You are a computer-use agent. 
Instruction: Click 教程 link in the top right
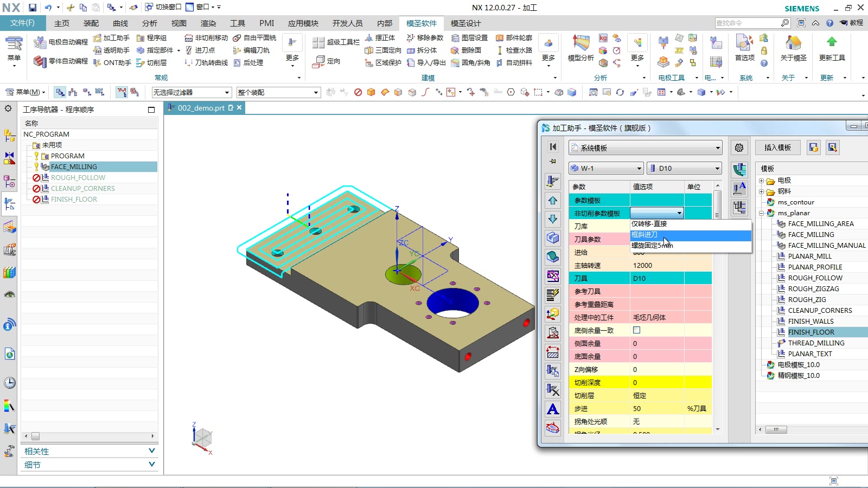click(x=852, y=23)
